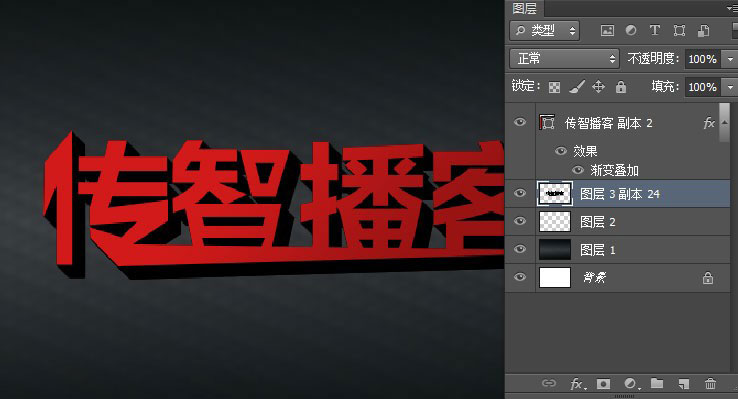Viewport: 738px width, 399px height.
Task: Click the link layers icon
Action: pyautogui.click(x=549, y=383)
